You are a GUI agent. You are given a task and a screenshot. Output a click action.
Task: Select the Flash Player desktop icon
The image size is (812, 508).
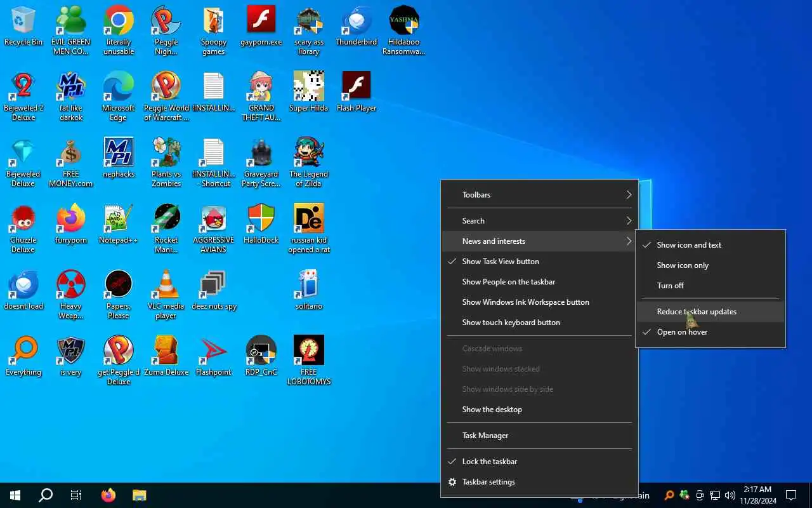pyautogui.click(x=357, y=92)
